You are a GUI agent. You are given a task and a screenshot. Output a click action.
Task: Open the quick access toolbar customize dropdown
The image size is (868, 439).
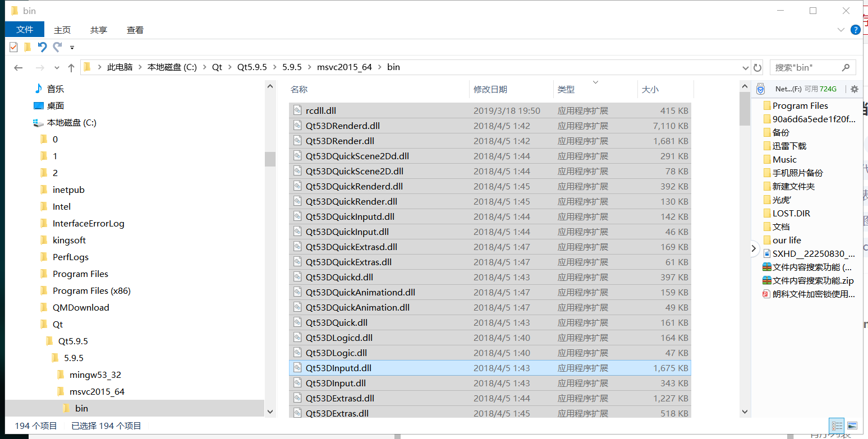coord(72,47)
